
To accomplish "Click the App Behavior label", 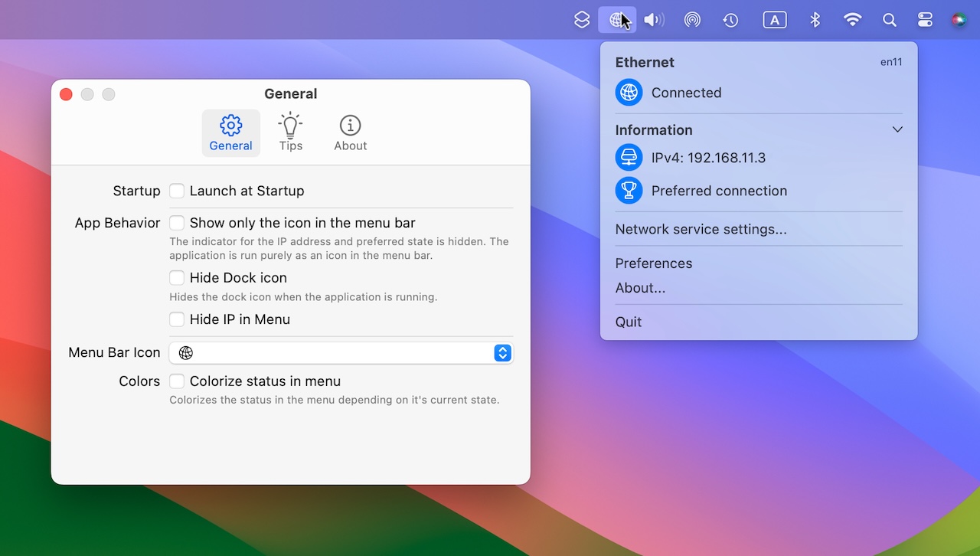I will click(117, 223).
